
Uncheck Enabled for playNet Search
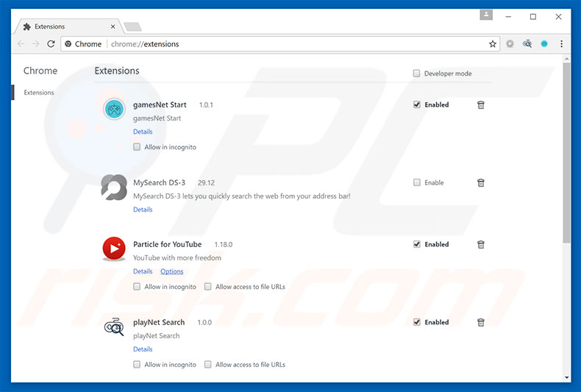pos(417,322)
